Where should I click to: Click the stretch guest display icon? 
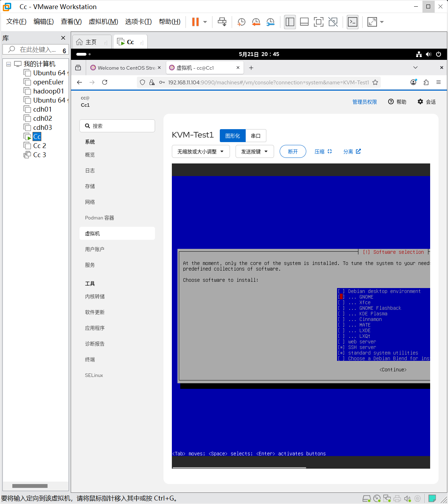click(372, 22)
